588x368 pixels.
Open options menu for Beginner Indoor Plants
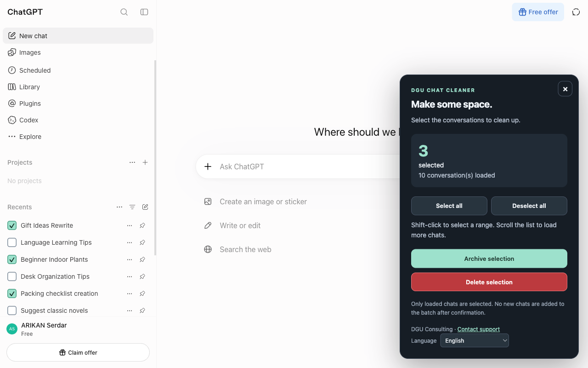(x=130, y=259)
